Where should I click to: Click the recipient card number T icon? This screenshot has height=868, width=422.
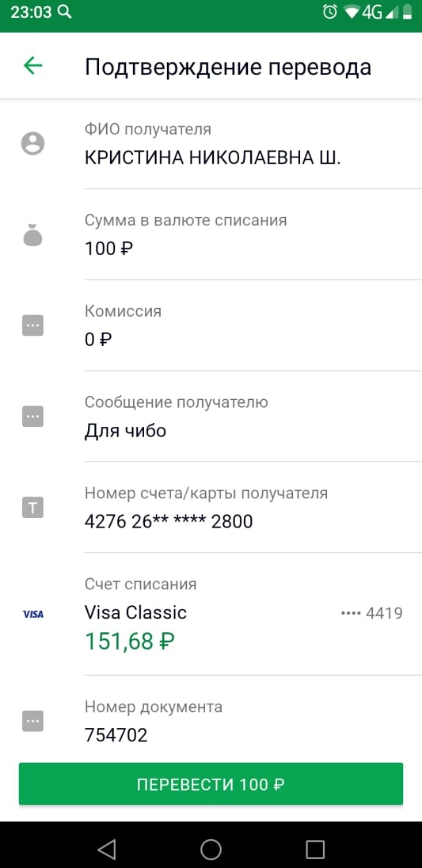(33, 507)
